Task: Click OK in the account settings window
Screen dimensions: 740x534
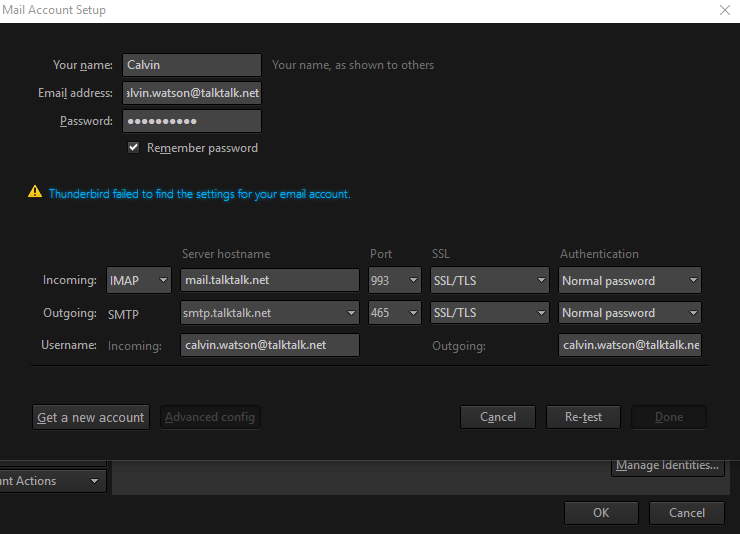Action: [601, 513]
